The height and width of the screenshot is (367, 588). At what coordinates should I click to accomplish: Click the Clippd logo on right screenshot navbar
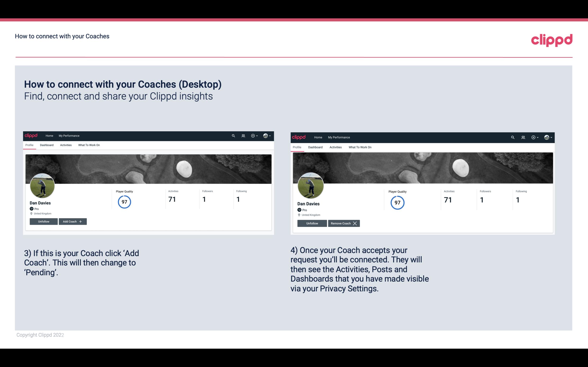point(299,137)
